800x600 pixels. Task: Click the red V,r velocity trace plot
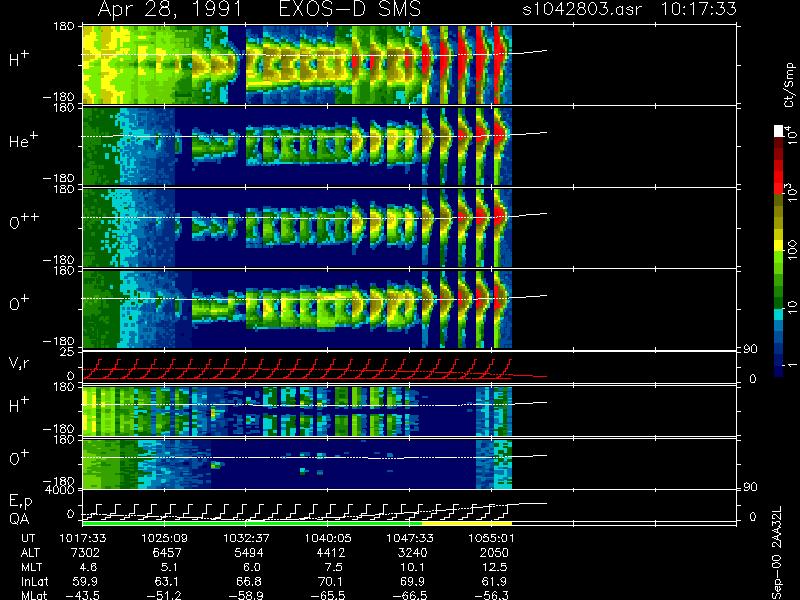click(x=315, y=368)
